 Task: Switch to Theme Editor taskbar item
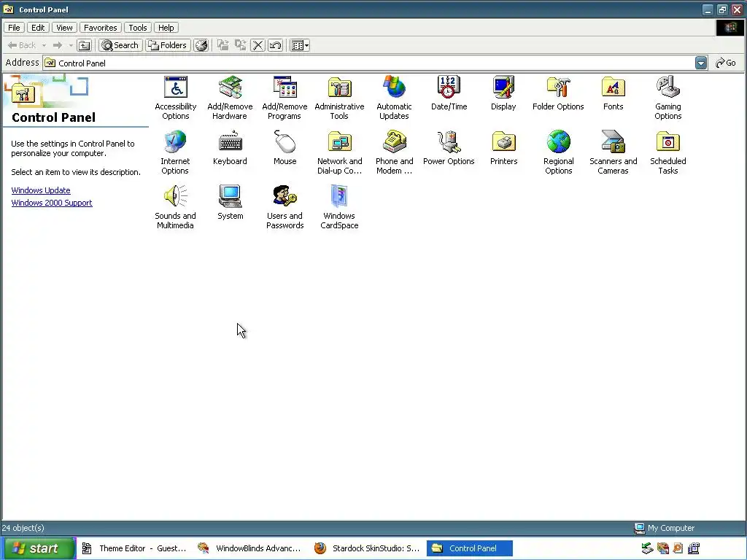point(135,548)
